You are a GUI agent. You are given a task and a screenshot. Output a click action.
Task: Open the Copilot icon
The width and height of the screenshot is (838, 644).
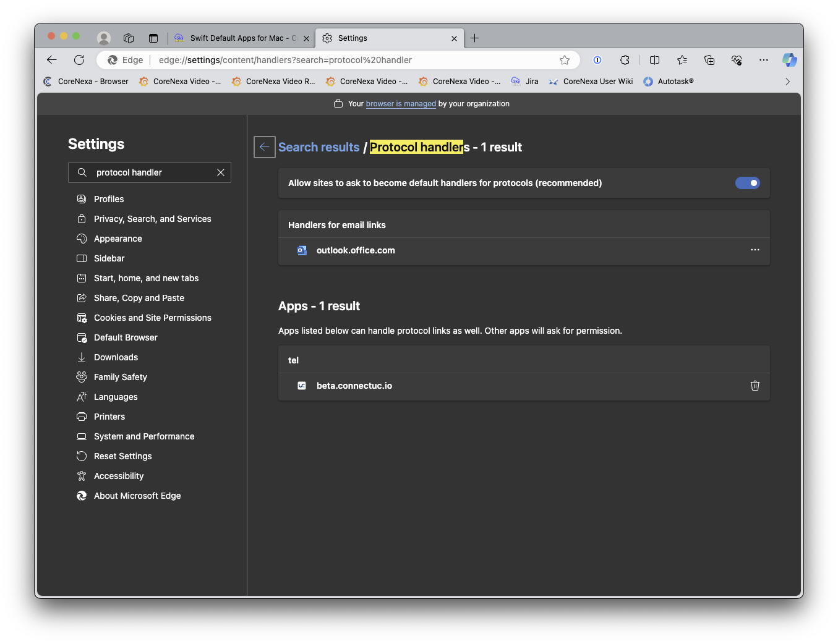[790, 60]
